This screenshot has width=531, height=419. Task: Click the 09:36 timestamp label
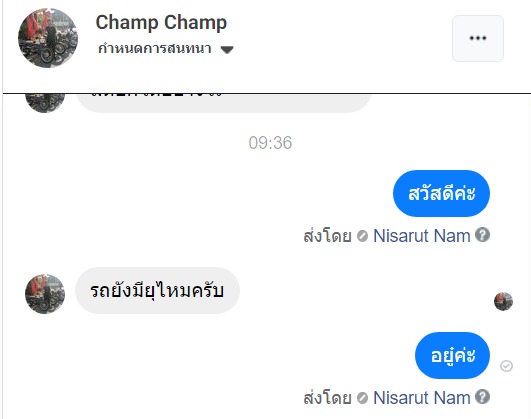tap(270, 143)
